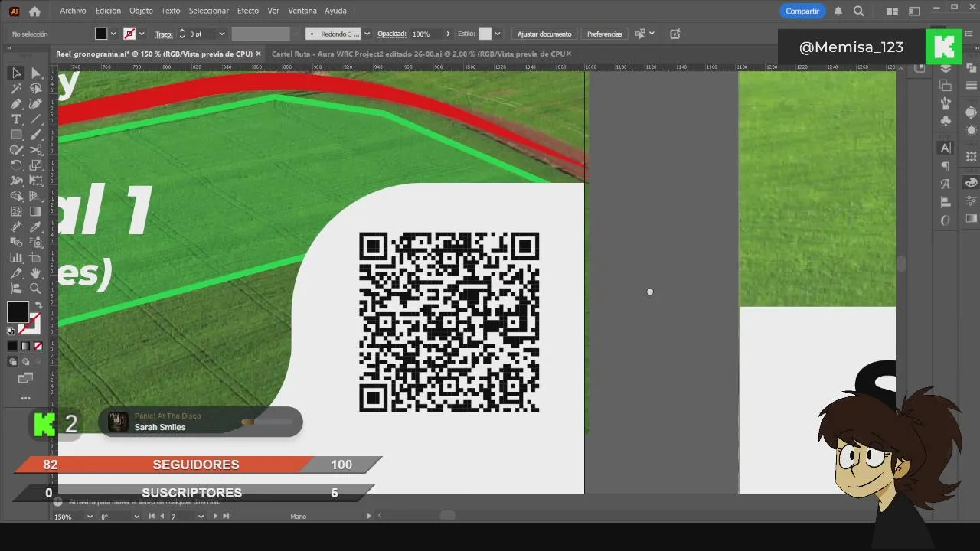
Task: Reset default fill and stroke
Action: pos(11,331)
